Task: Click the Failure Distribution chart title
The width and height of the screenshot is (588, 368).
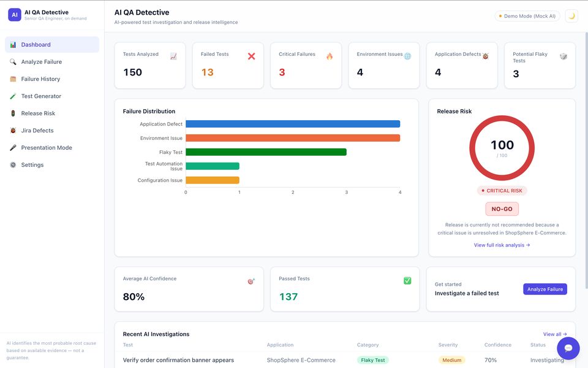Action: 149,111
